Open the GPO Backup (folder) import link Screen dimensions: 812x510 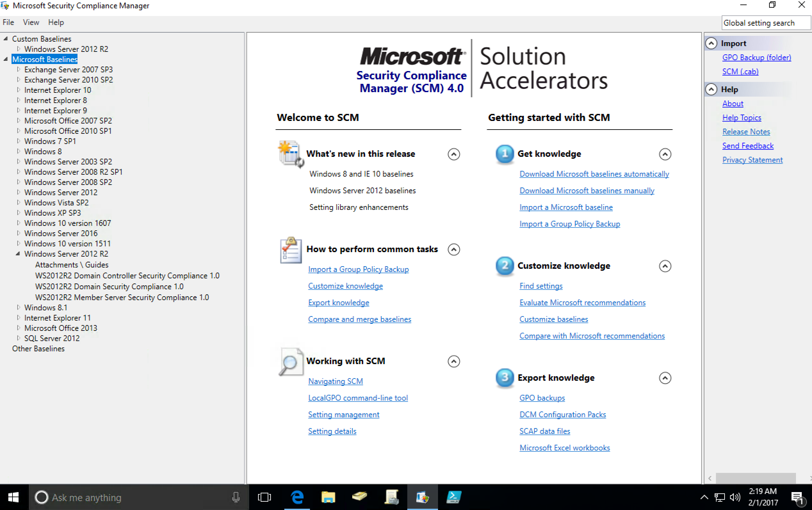click(x=757, y=58)
